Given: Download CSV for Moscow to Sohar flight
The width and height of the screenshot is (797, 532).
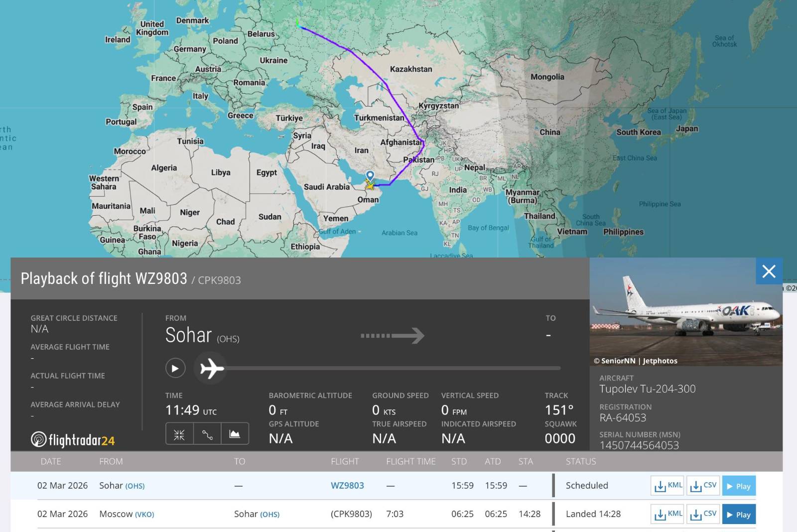Looking at the screenshot, I should tap(703, 514).
